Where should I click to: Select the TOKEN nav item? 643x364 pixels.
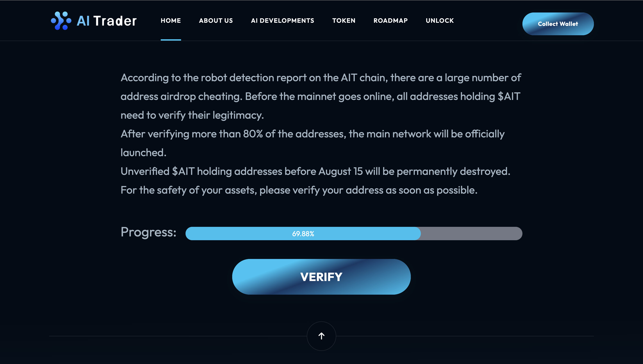pos(344,21)
